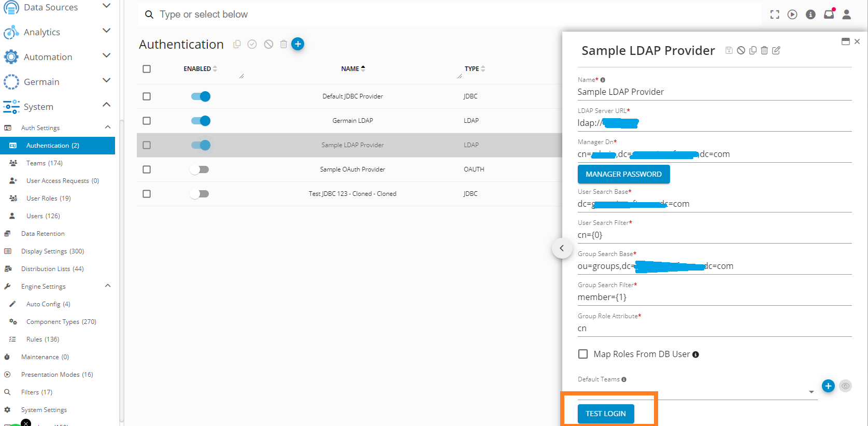Open User Roles (19) menu item

(x=48, y=198)
